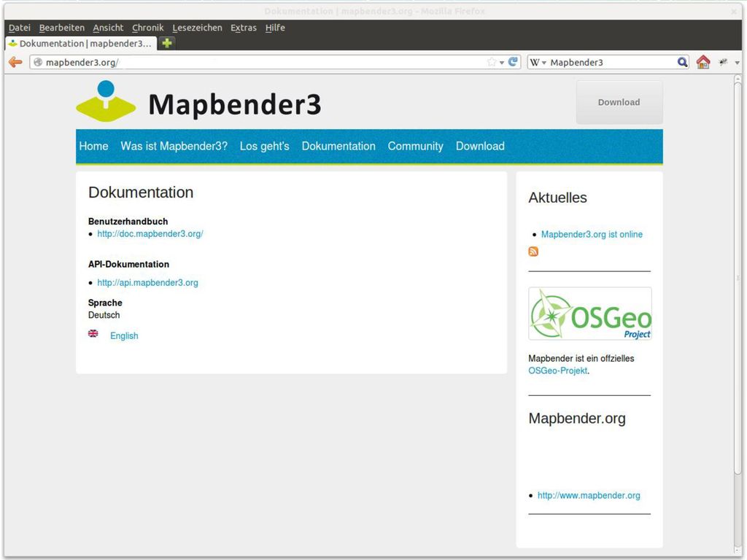Open Dokumentation in the blue navigation bar
This screenshot has height=560, width=747.
(338, 146)
